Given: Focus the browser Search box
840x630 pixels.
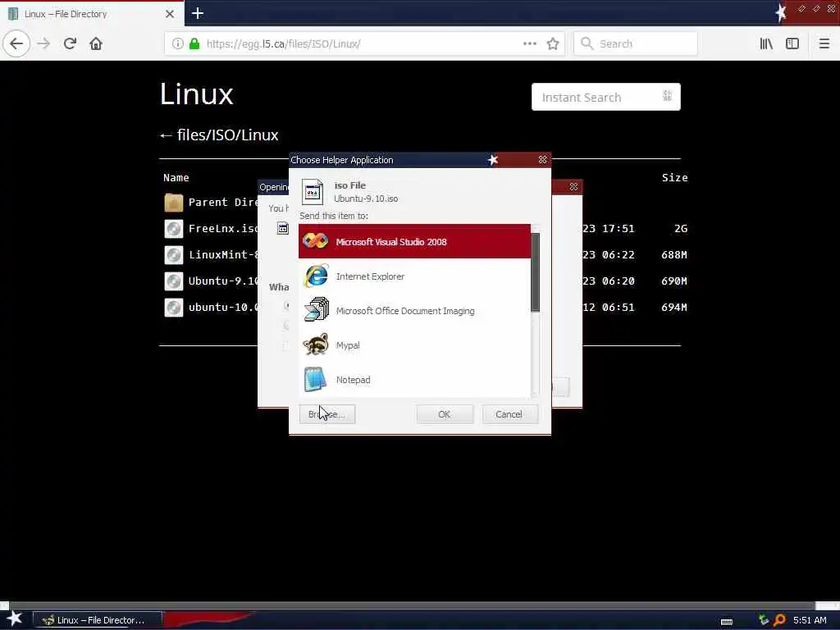Looking at the screenshot, I should pyautogui.click(x=636, y=43).
